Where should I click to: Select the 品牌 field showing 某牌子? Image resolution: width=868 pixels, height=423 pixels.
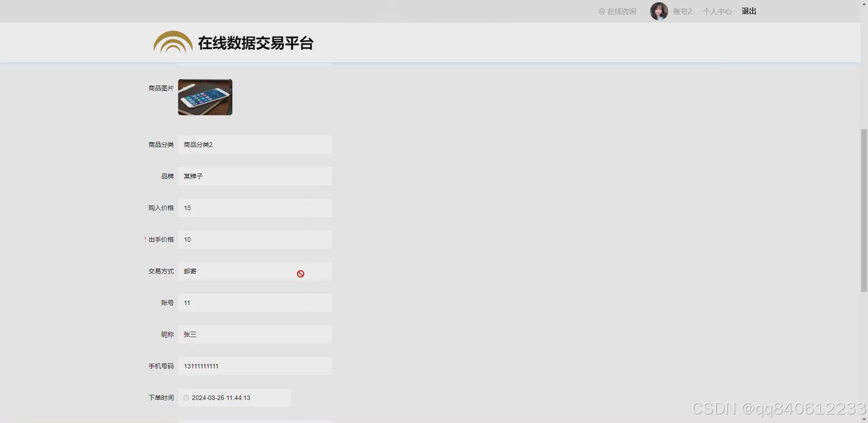click(255, 176)
